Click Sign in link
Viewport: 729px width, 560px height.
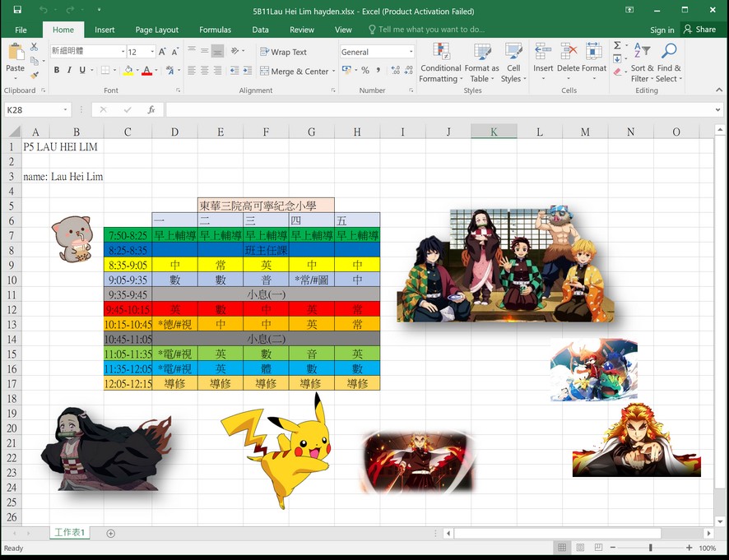point(662,30)
